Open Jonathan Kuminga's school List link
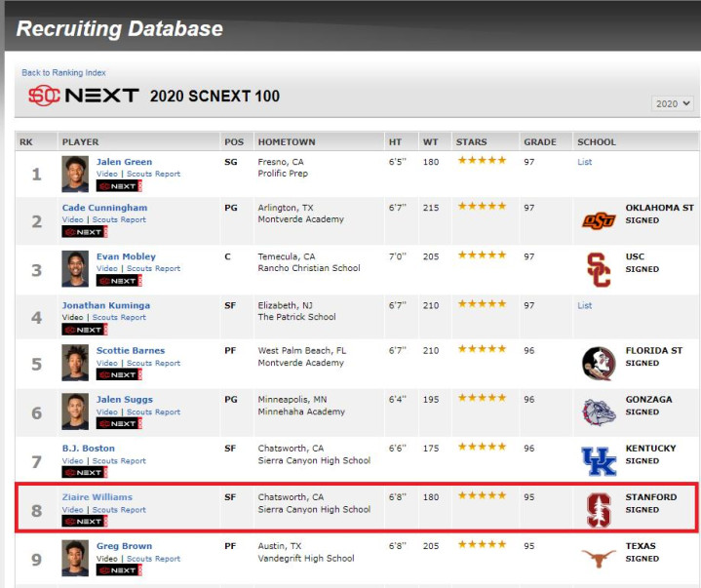The width and height of the screenshot is (701, 588). click(x=584, y=305)
